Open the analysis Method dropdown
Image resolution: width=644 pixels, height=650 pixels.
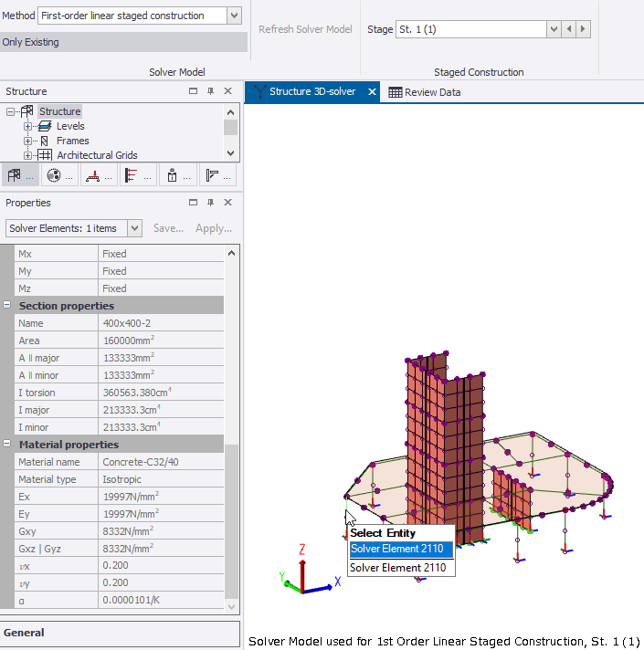pos(234,16)
